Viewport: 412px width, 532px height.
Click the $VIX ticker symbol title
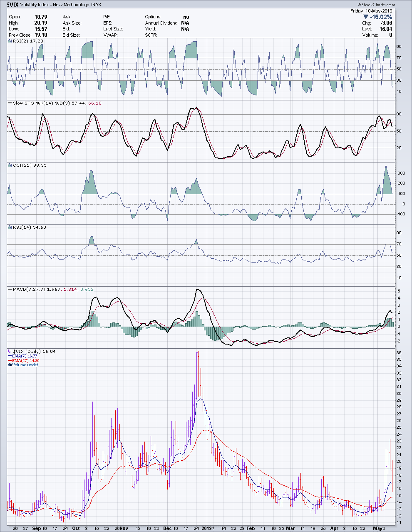[x=12, y=5]
